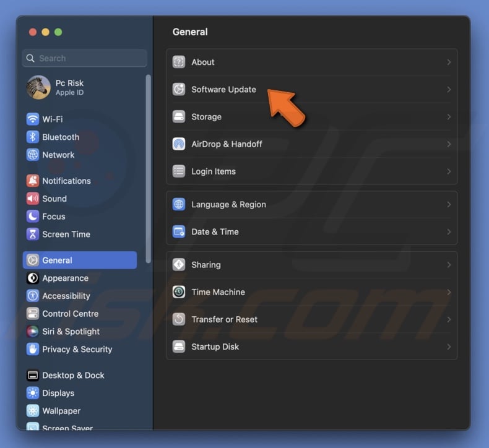Viewport: 489px width, 448px height.
Task: Click the Privacy & Security hand icon
Action: [x=33, y=349]
